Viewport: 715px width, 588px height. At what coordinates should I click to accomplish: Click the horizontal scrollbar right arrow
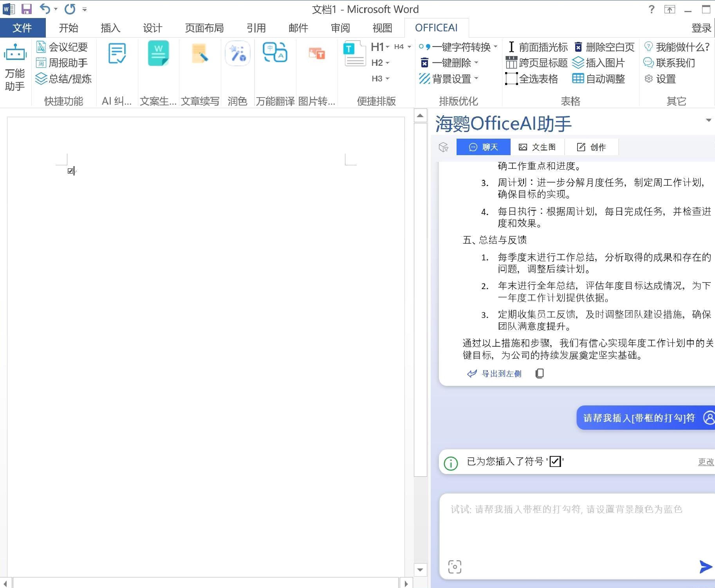coord(406,584)
